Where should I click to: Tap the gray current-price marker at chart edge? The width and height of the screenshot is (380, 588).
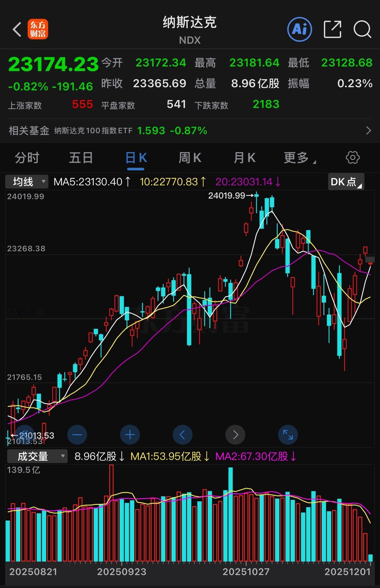click(x=370, y=260)
